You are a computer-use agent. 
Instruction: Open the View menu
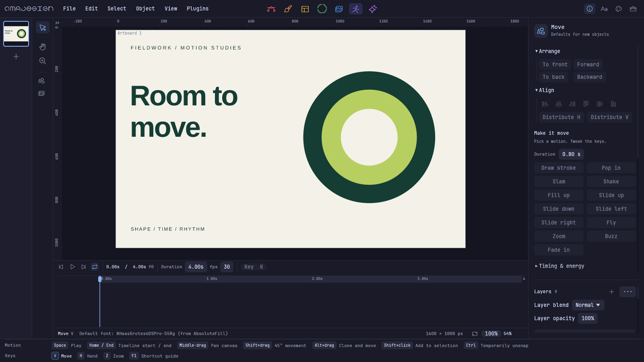pos(171,8)
